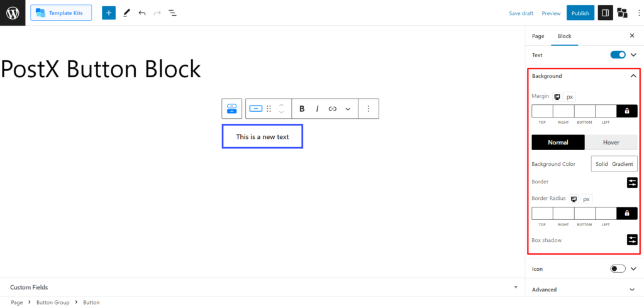
Task: Move the block down
Action: 281,112
